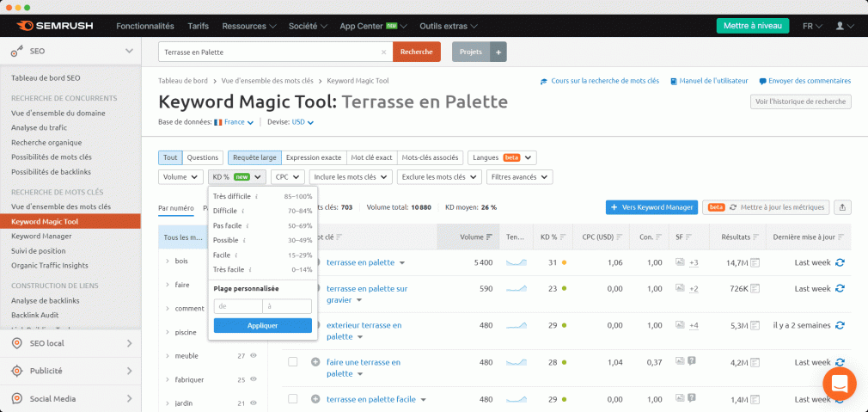Click the info icon next to Très difficile
The height and width of the screenshot is (412, 868).
(257, 197)
